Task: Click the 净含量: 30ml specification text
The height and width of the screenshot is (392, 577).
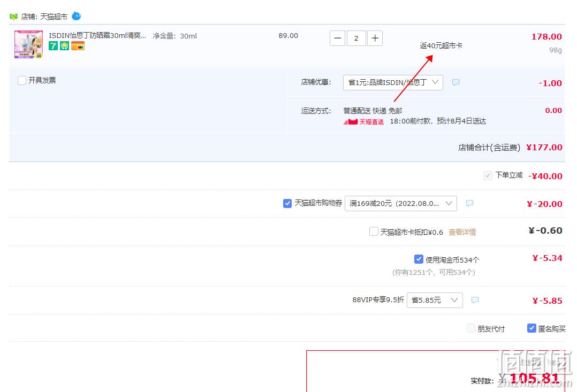Action: [x=175, y=36]
